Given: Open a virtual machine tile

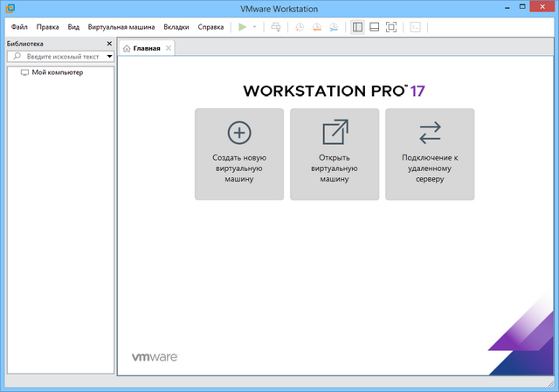Looking at the screenshot, I should (x=335, y=154).
